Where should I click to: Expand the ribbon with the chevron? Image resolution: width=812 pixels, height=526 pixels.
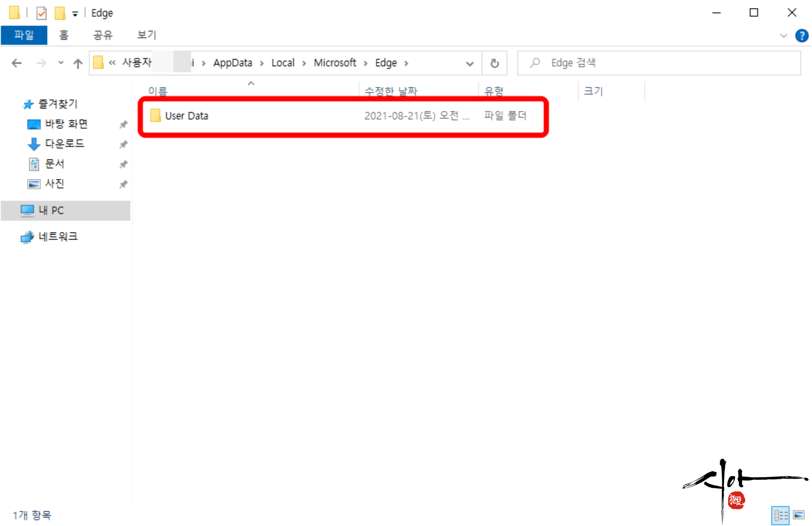point(783,36)
